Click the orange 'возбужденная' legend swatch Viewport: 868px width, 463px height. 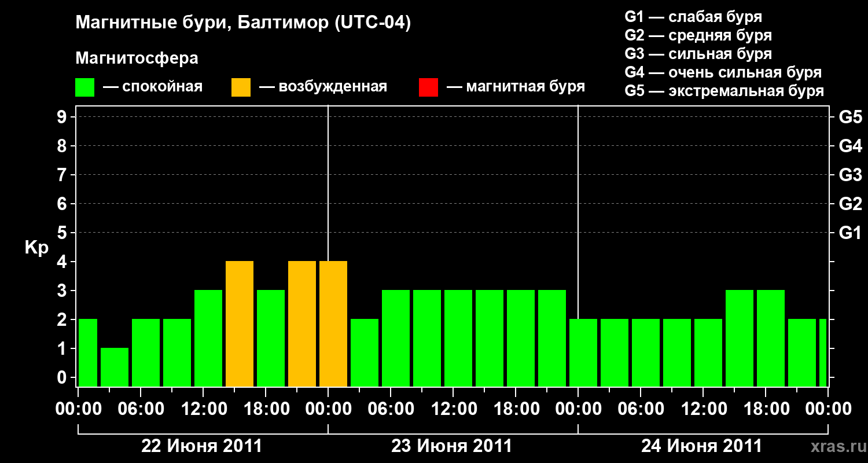[241, 87]
